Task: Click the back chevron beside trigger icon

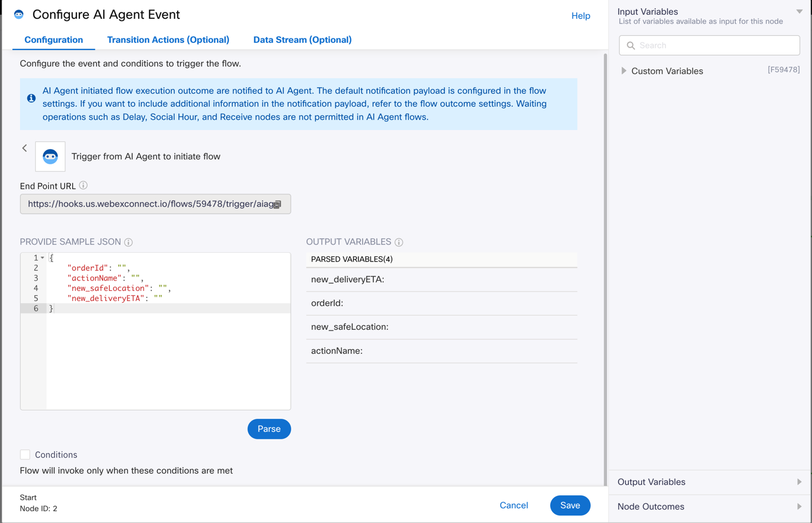Action: click(25, 148)
